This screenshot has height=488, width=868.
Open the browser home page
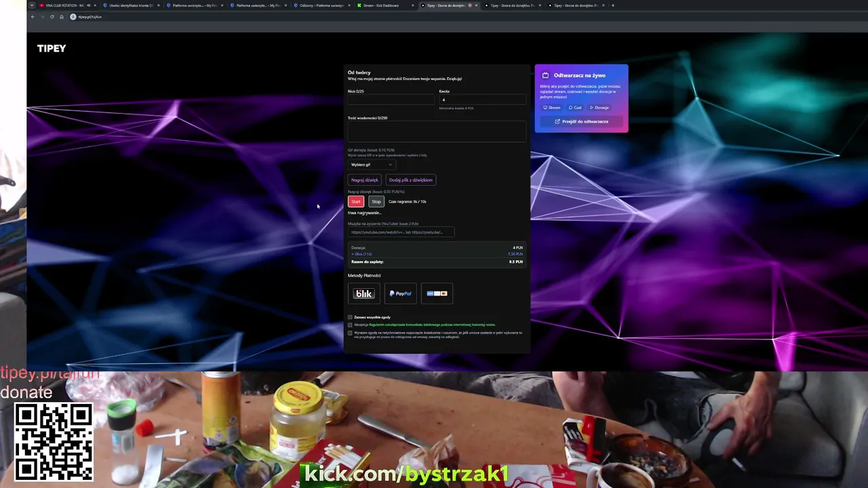coord(61,17)
